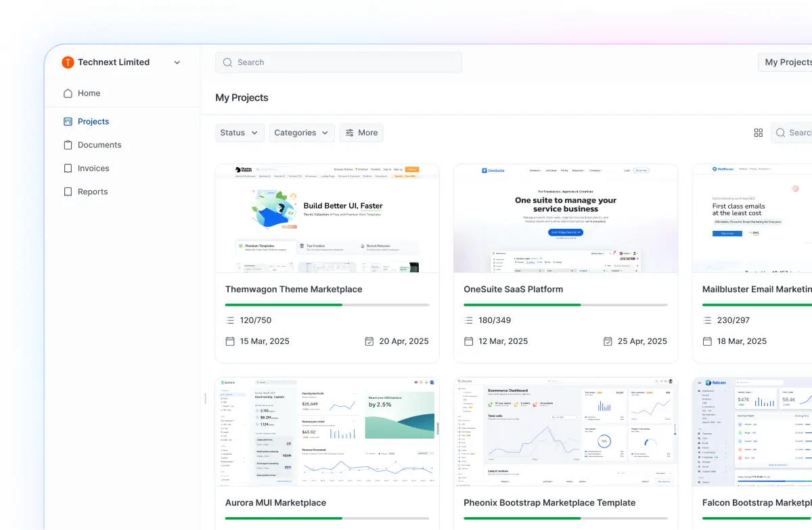Open Themwagon Theme Marketplace thumbnail
Image resolution: width=812 pixels, height=530 pixels.
[x=328, y=218]
